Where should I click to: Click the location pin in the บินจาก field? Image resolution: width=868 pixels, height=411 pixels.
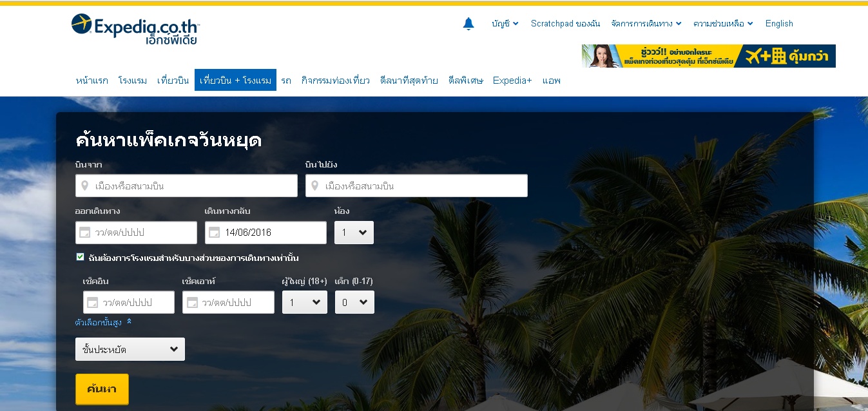(84, 186)
